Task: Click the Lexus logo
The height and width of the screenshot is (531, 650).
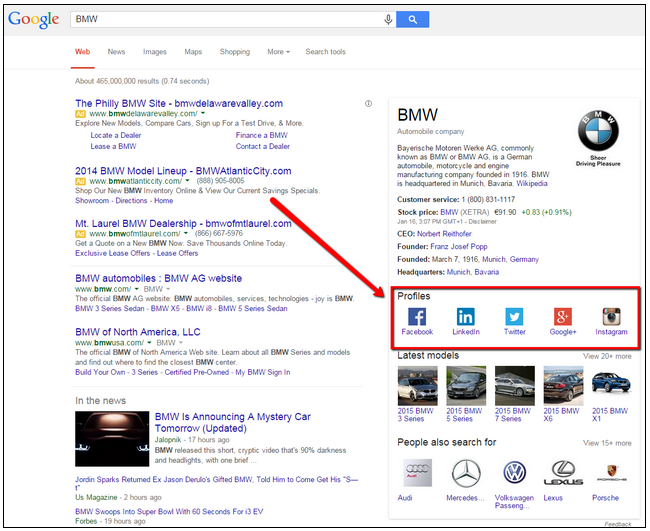Action: tap(563, 473)
